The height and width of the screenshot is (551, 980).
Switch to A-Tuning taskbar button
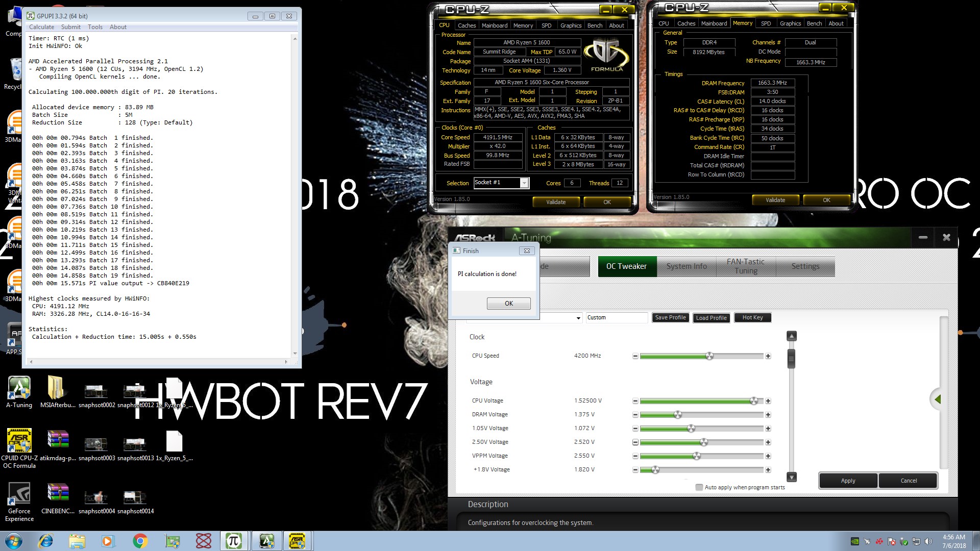(x=266, y=541)
